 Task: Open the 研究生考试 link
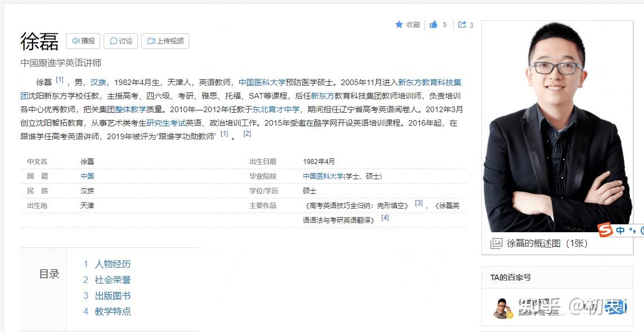tap(166, 123)
